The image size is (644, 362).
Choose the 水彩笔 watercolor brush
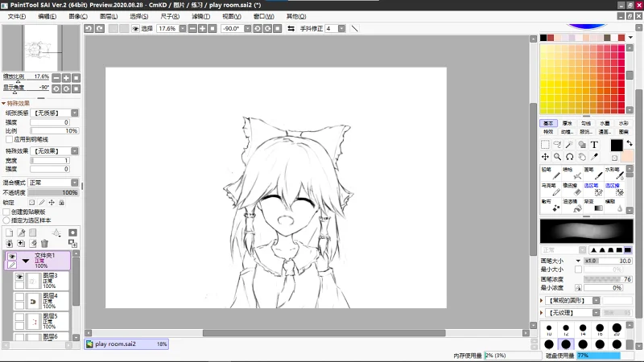(615, 173)
